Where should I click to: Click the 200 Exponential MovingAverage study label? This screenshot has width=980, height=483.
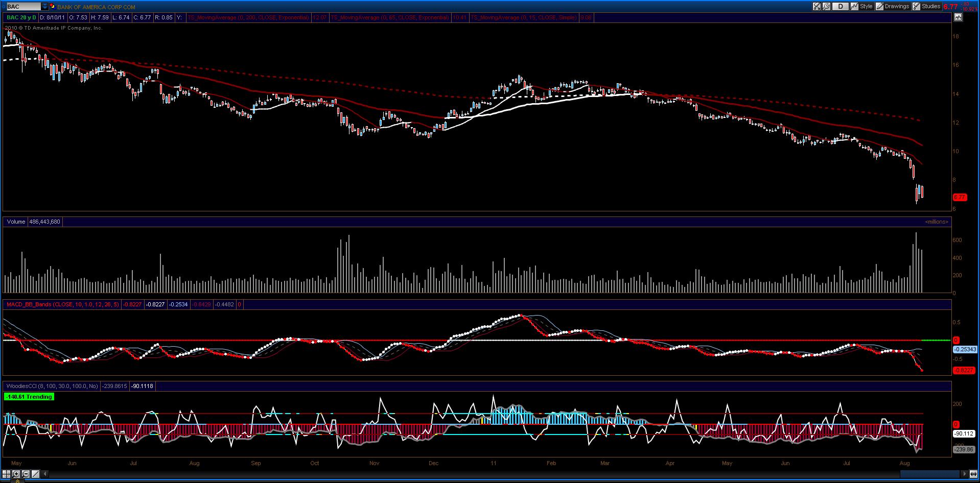(248, 17)
